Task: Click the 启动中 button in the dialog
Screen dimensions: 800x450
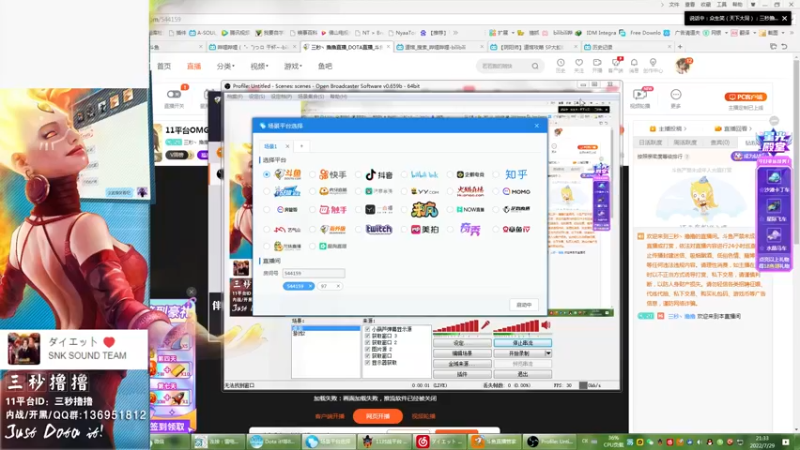Action: pos(524,305)
